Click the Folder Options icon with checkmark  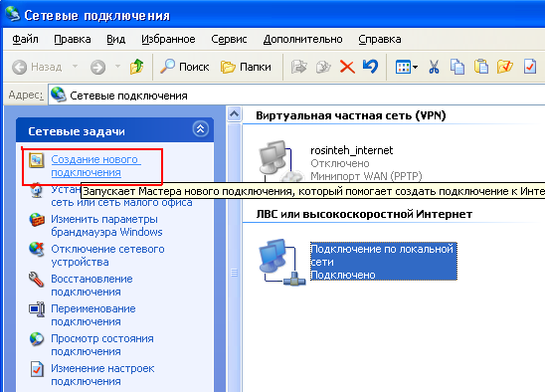[x=505, y=67]
